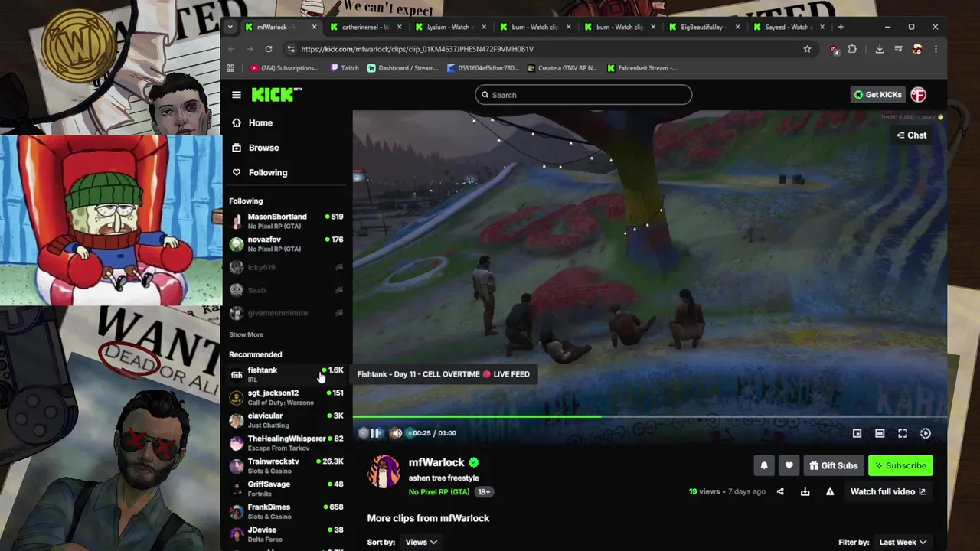This screenshot has height=551, width=980.
Task: Select the offline Saab channel
Action: click(287, 290)
